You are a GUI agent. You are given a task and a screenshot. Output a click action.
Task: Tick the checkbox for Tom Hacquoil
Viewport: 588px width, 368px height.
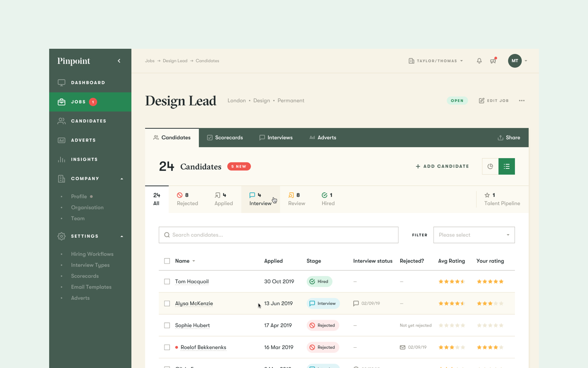[167, 282]
